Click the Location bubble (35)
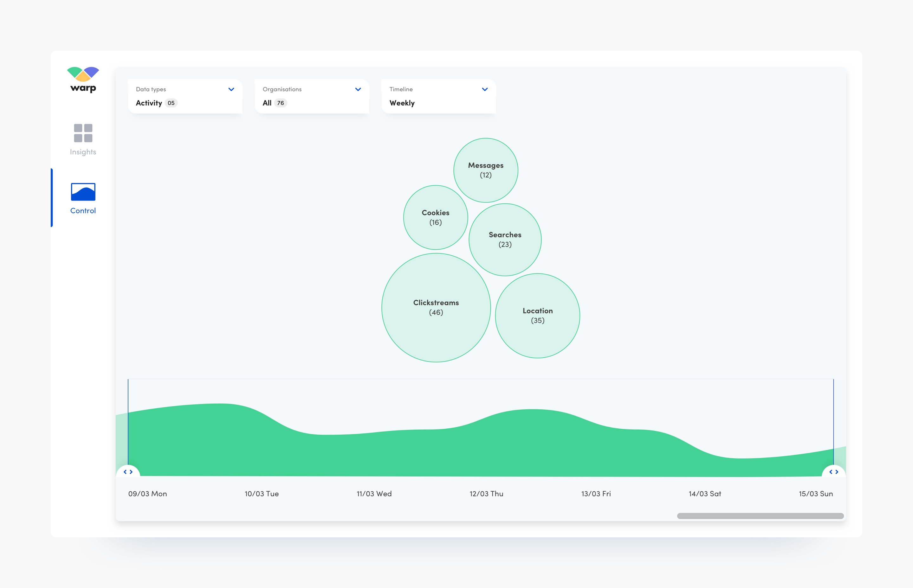This screenshot has height=588, width=913. 538,316
